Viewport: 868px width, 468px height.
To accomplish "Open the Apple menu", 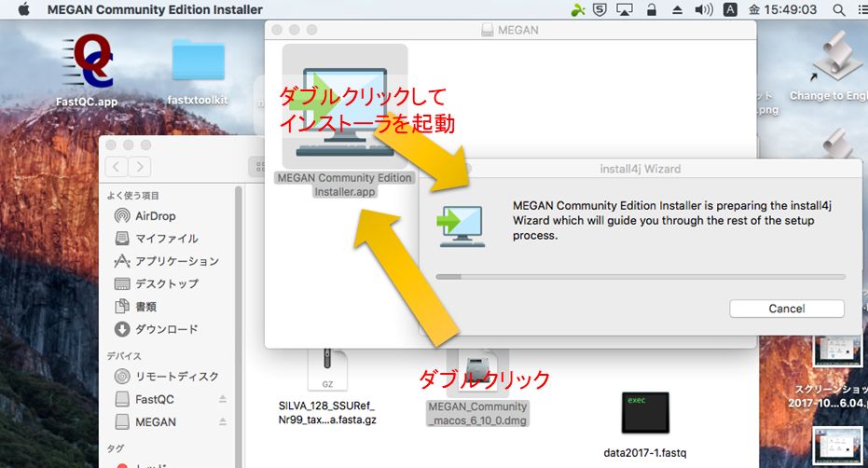I will click(x=23, y=9).
